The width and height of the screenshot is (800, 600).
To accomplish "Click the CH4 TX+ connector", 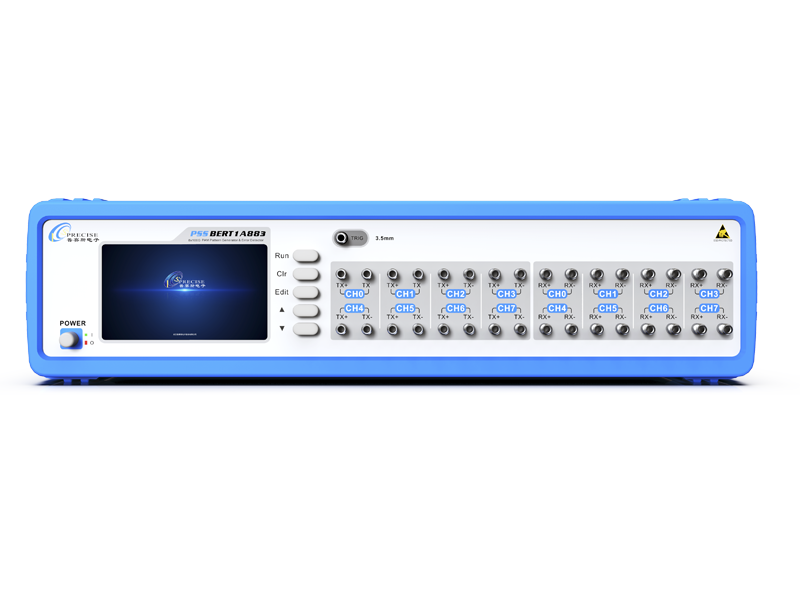I will pos(341,330).
